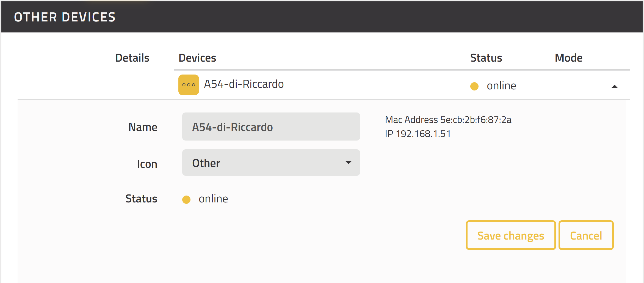The height and width of the screenshot is (283, 644).
Task: Click the A54-di-Riccardo device name in list
Action: pyautogui.click(x=244, y=84)
